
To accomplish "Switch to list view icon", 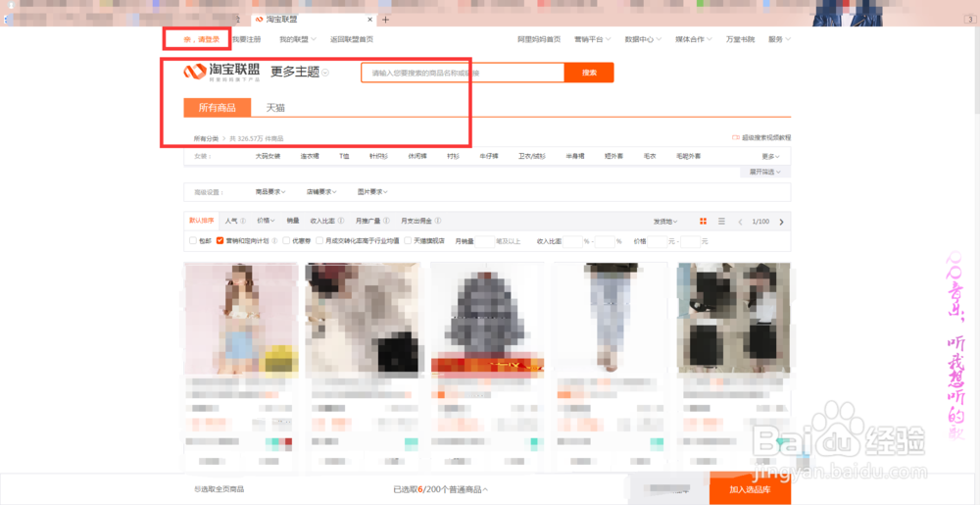I will 721,222.
